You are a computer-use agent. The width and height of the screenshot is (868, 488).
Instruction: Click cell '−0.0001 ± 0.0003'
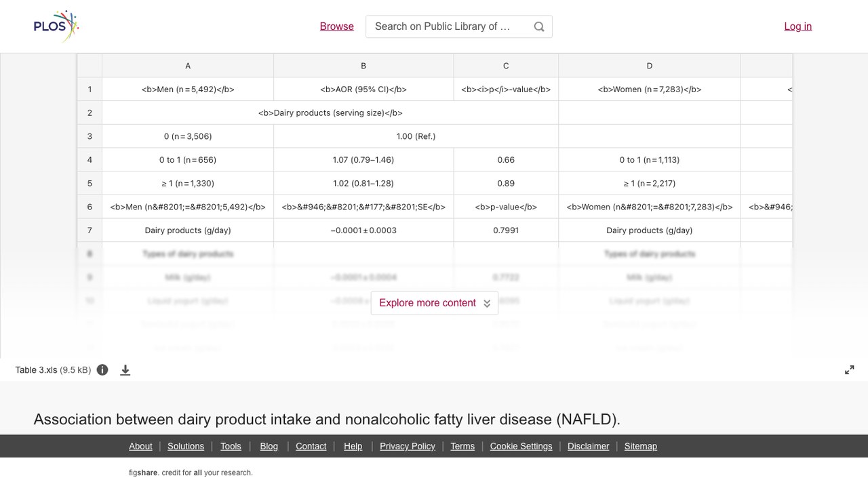click(x=363, y=230)
